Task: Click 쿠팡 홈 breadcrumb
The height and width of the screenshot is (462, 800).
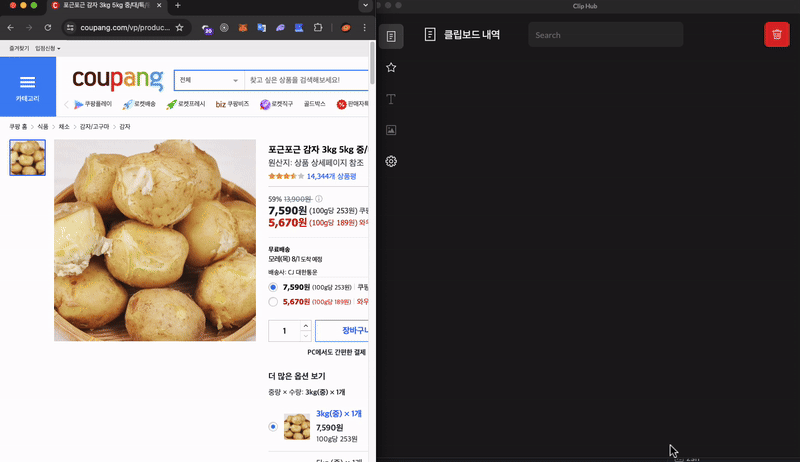Action: [18, 126]
